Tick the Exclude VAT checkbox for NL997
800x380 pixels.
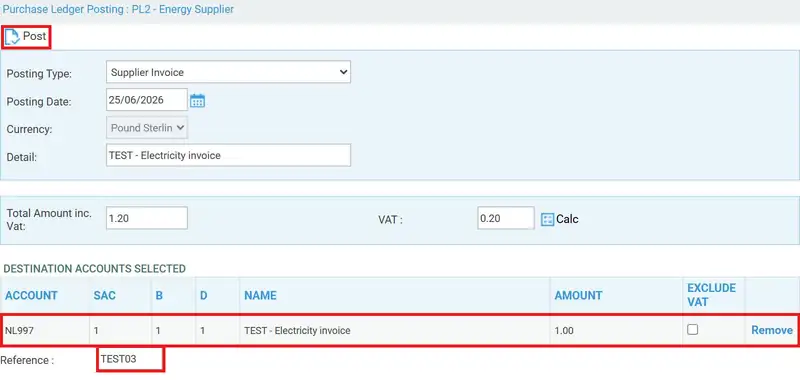(x=692, y=330)
